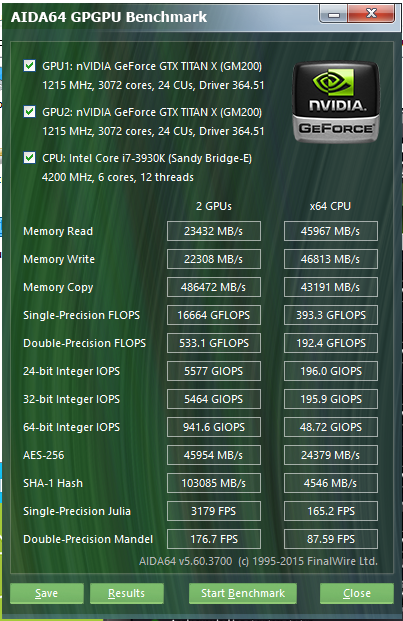Open the Results button

click(x=127, y=593)
